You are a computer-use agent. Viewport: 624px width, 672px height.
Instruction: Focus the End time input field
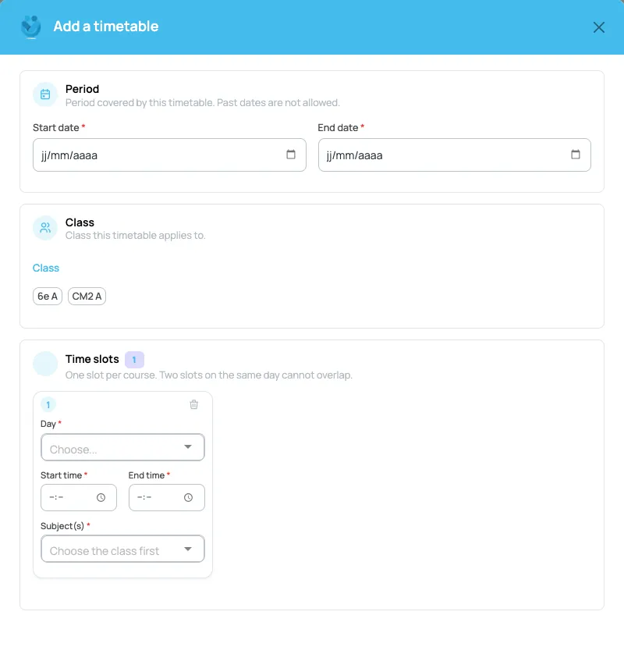(167, 498)
